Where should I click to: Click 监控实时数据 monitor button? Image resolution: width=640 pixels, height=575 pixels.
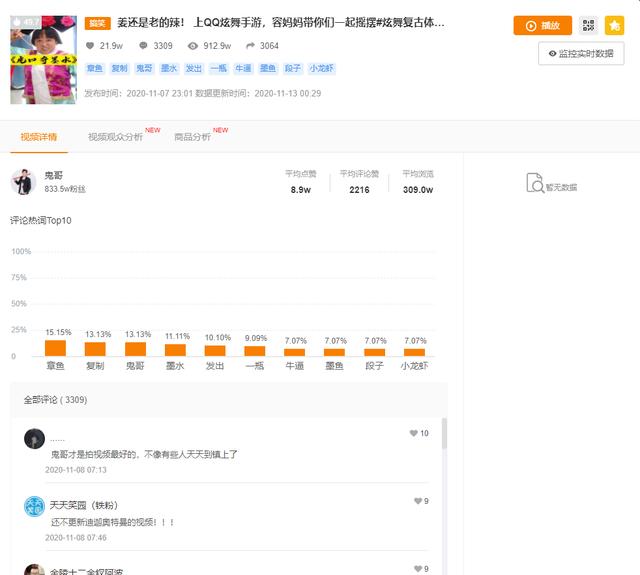581,53
